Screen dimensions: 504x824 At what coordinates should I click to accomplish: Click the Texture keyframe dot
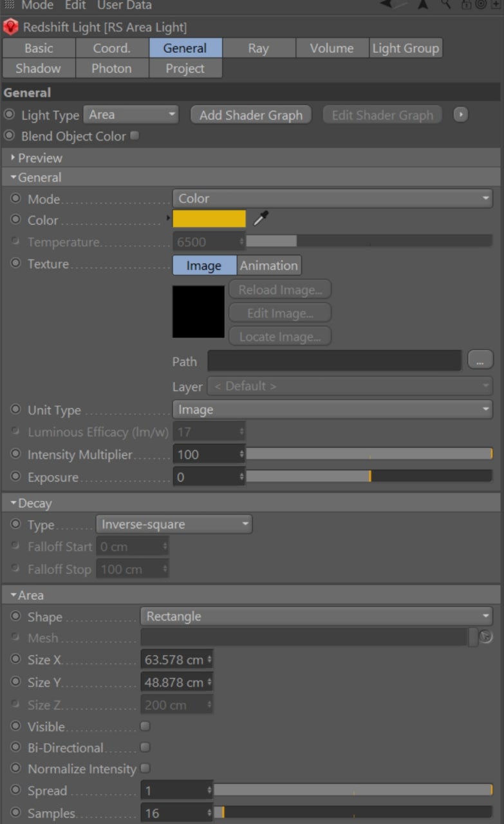pos(15,263)
